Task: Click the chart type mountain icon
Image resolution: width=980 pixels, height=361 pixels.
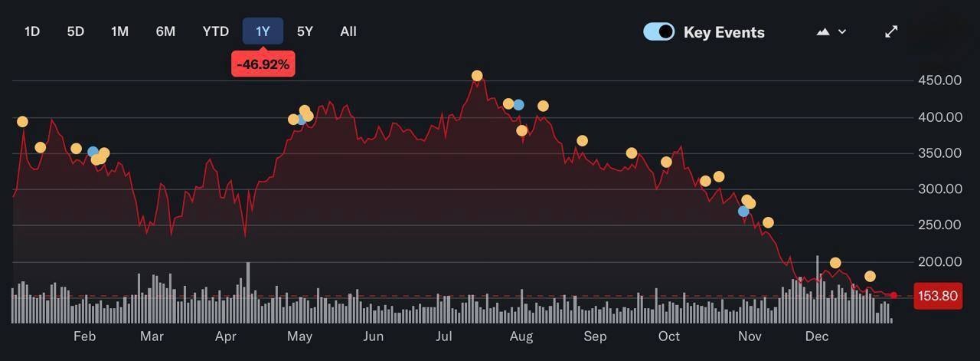Action: [823, 31]
